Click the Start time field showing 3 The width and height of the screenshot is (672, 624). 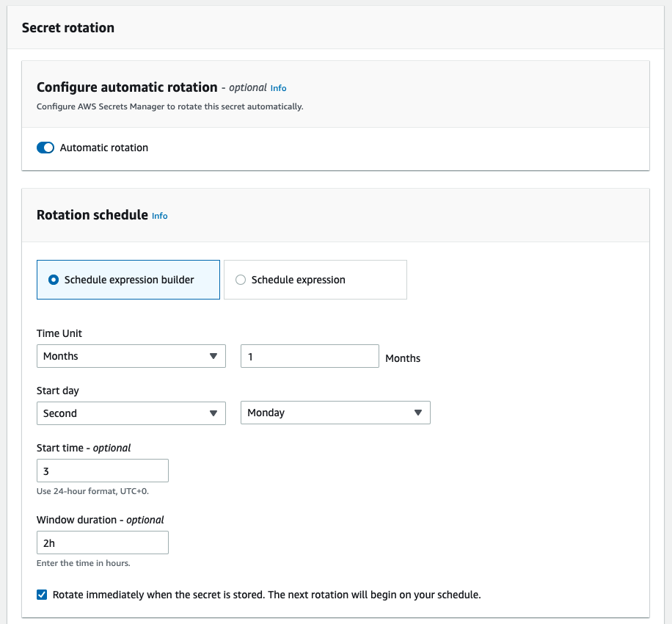[102, 471]
